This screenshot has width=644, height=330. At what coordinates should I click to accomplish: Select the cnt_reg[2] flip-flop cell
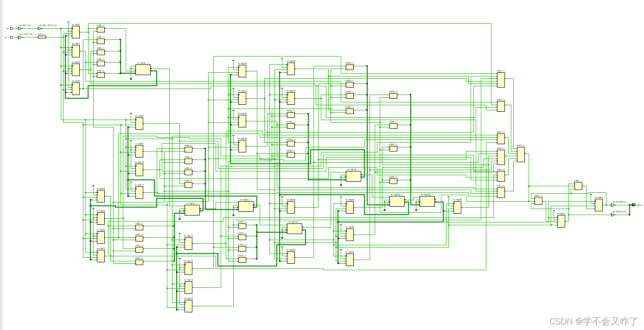click(76, 70)
